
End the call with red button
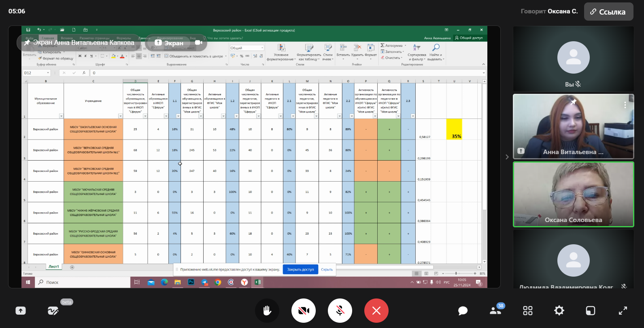376,311
